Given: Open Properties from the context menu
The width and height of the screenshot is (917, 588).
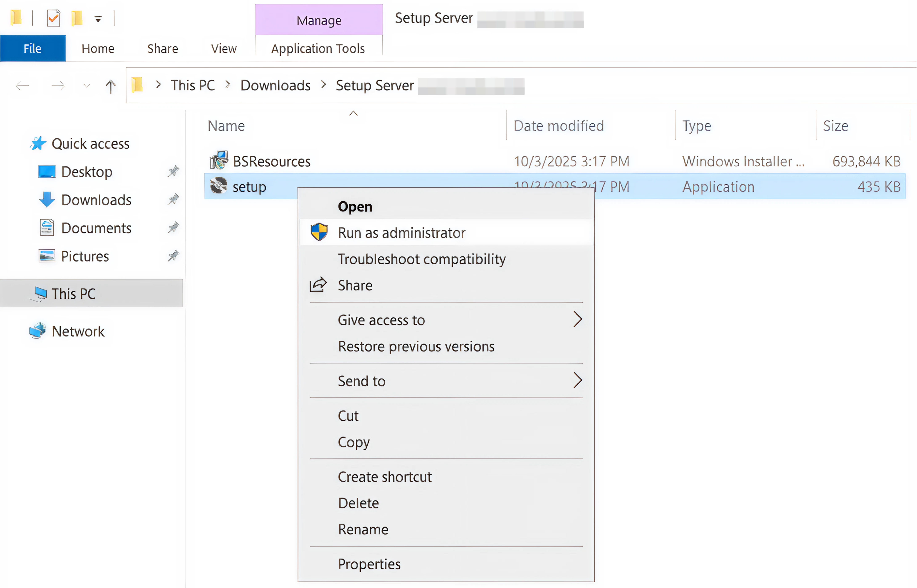Looking at the screenshot, I should tap(446, 564).
